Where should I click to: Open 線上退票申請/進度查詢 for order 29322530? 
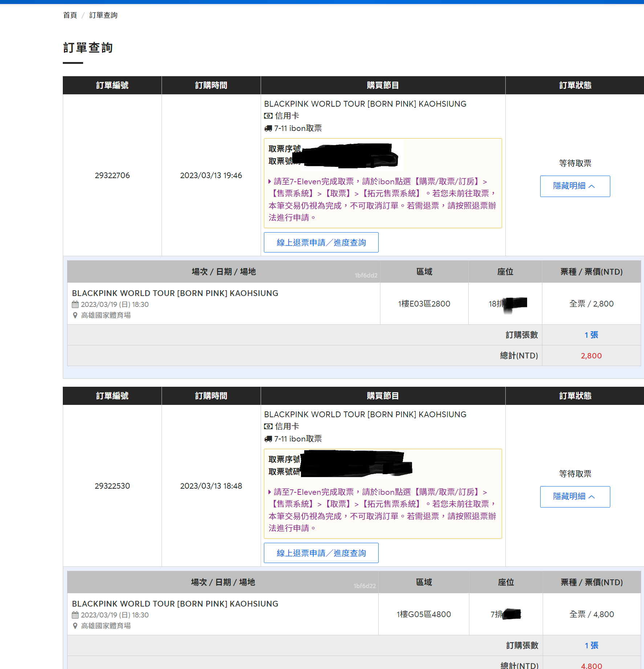point(321,553)
